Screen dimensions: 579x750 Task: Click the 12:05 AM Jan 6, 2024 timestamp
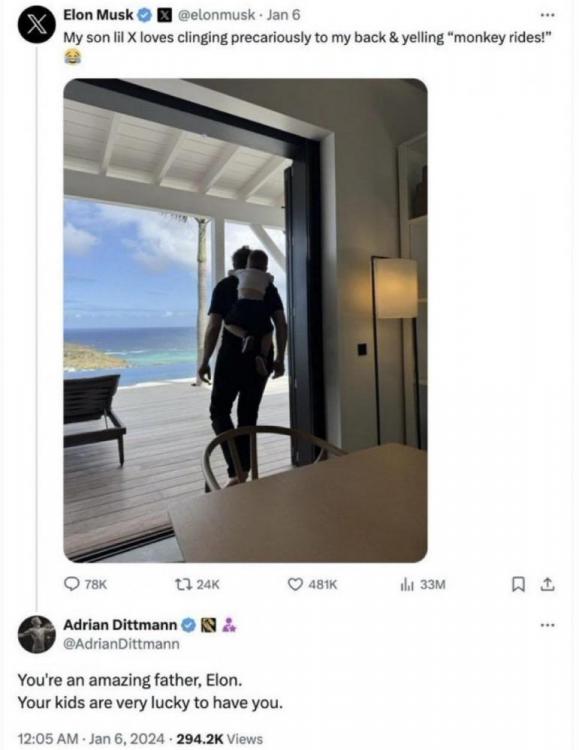click(91, 739)
